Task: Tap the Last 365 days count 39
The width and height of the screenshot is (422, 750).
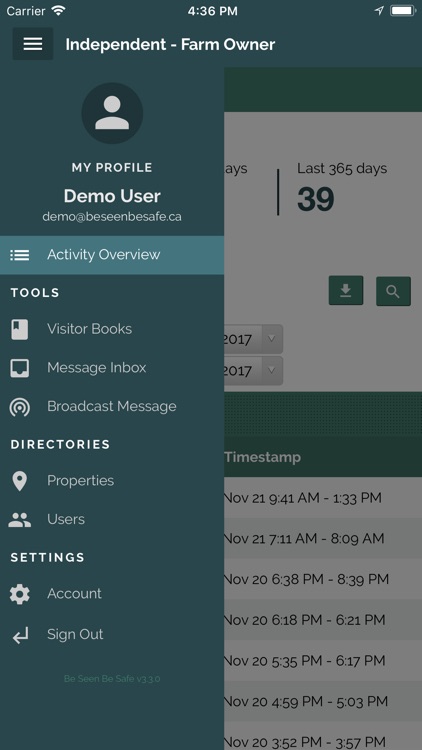Action: tap(316, 199)
